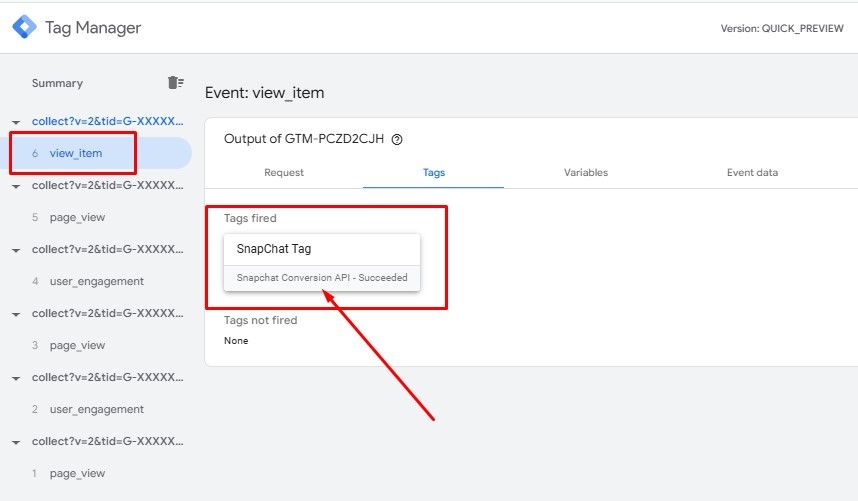Collapse the third collect request group arrow

[x=16, y=250]
